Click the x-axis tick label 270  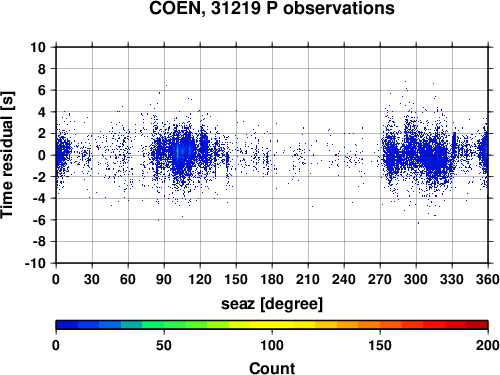[x=380, y=279]
